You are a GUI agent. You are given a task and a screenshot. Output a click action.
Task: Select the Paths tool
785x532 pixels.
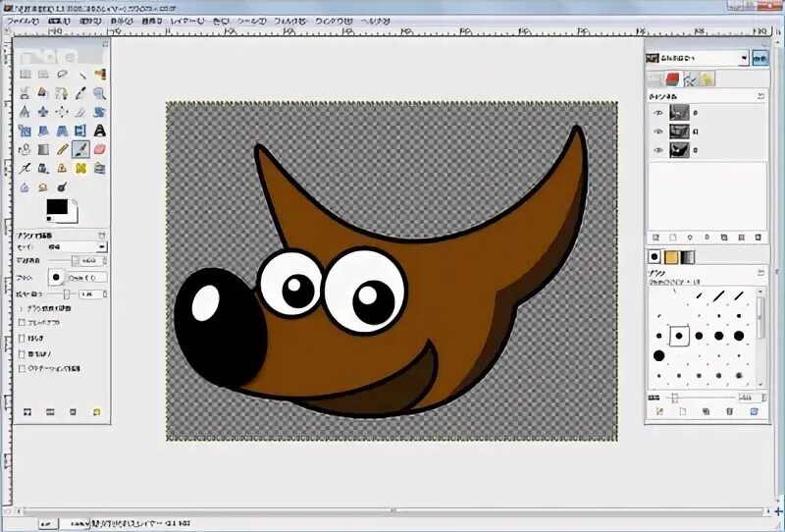coord(62,93)
